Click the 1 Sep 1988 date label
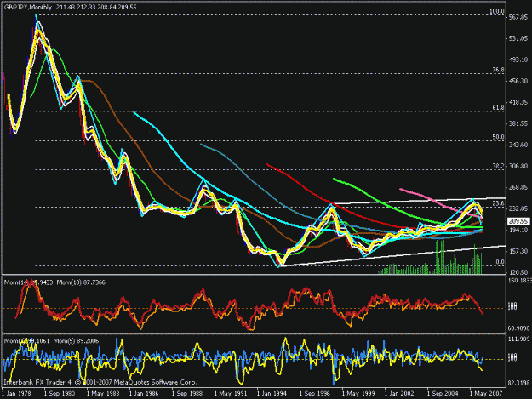The height and width of the screenshot is (399, 532). 187,394
